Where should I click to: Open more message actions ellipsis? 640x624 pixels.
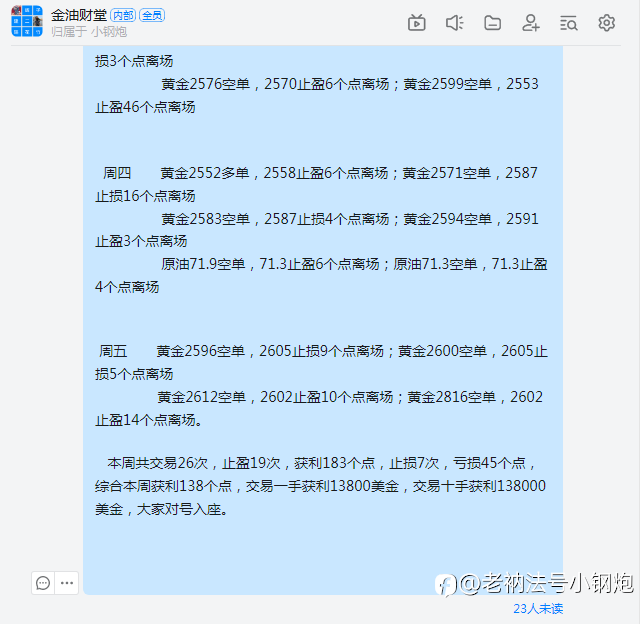point(67,583)
